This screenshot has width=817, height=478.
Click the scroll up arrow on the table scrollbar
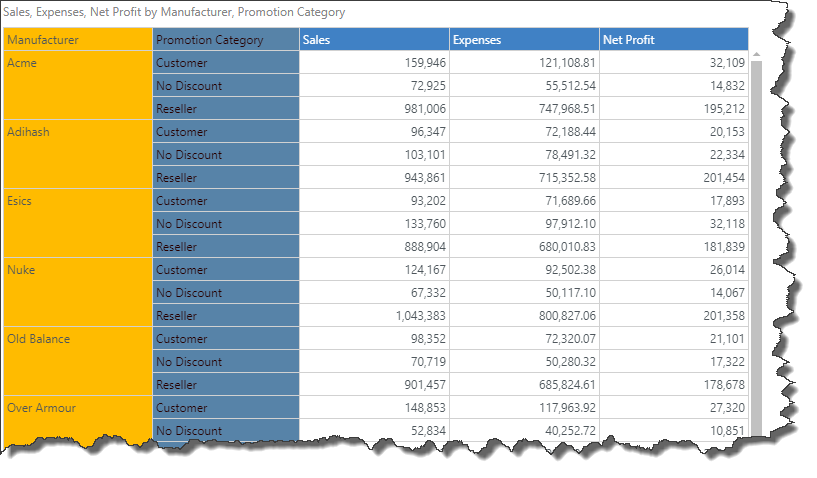[x=755, y=54]
